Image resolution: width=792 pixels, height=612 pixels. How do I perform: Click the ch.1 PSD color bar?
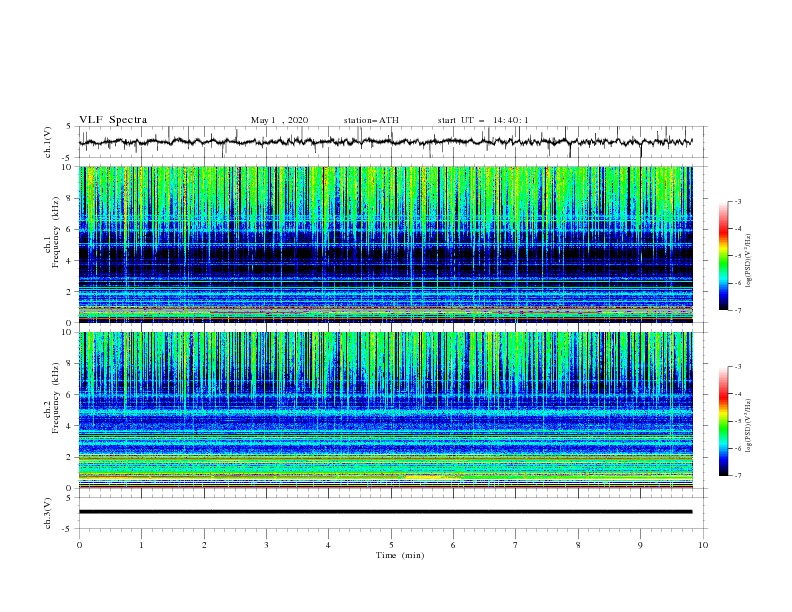(723, 256)
